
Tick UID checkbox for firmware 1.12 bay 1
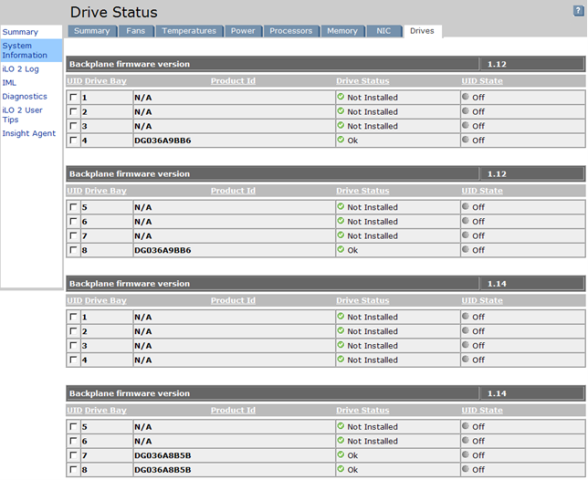tap(74, 98)
